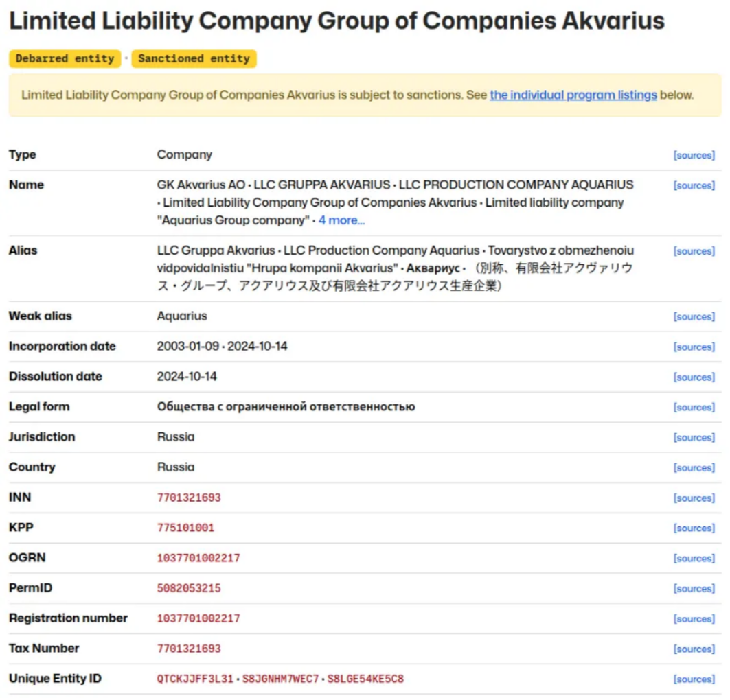Click Unique Entity ID QTCKJJFF3L31

(x=195, y=679)
